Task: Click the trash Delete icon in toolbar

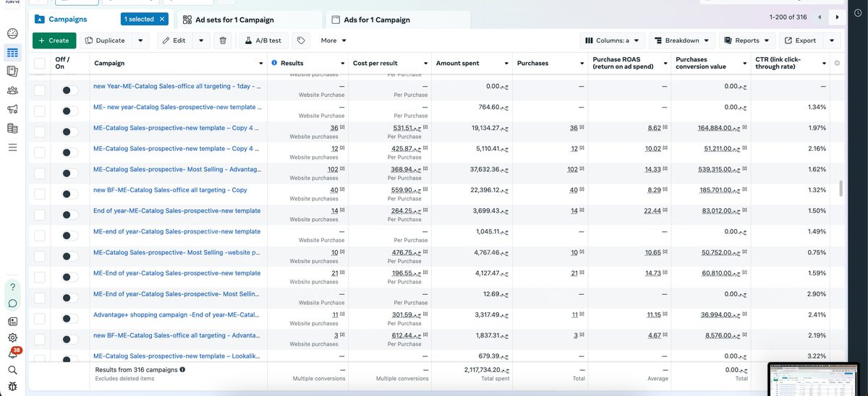Action: point(223,40)
